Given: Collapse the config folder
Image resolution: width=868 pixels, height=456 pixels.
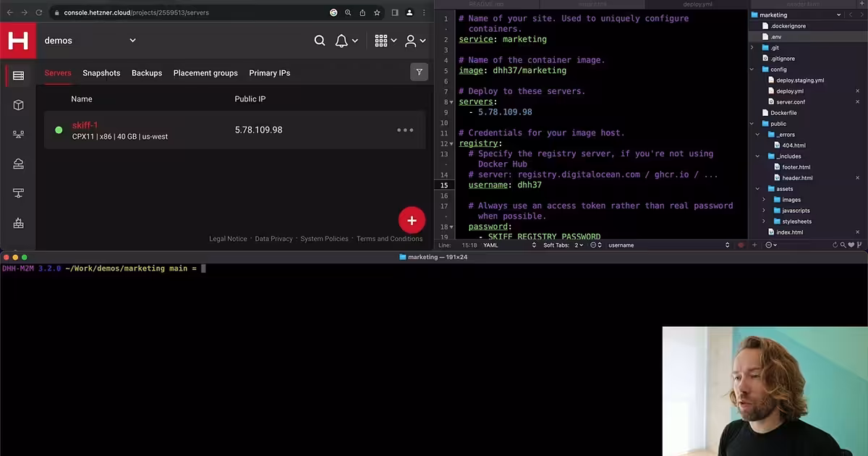Looking at the screenshot, I should tap(752, 69).
